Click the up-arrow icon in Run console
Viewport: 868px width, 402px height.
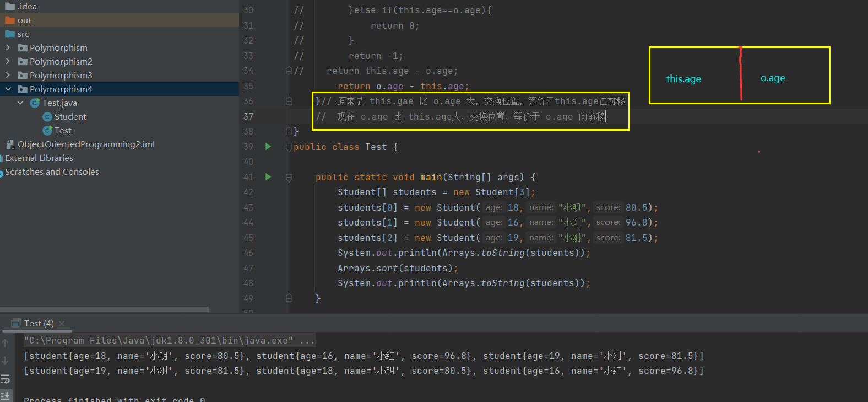click(x=5, y=343)
